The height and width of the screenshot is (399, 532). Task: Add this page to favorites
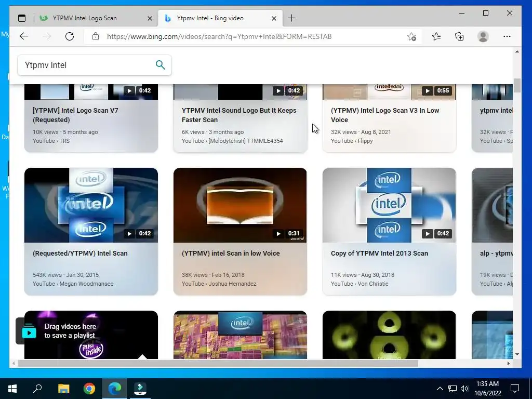click(x=411, y=37)
